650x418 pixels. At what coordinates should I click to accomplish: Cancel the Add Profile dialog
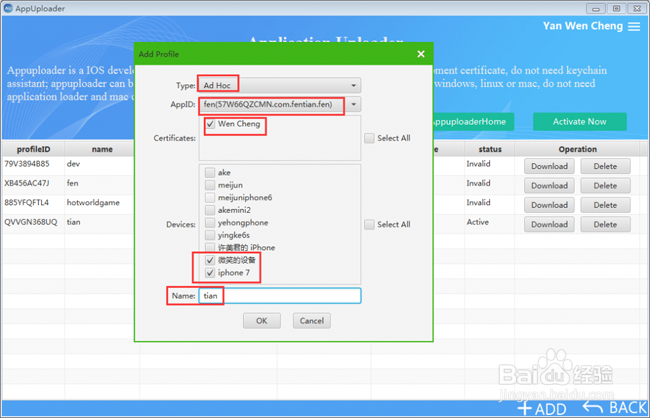tap(312, 321)
